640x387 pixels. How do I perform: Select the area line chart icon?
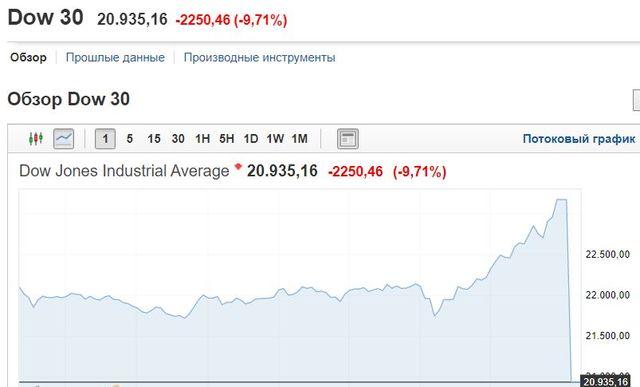[64, 139]
